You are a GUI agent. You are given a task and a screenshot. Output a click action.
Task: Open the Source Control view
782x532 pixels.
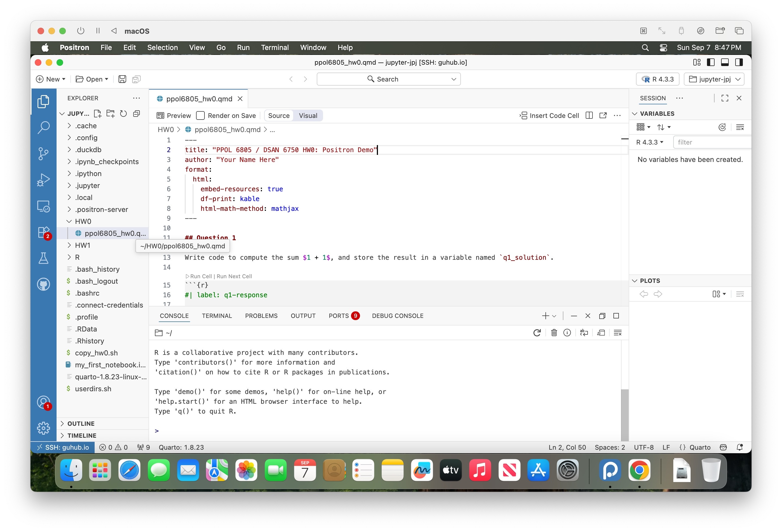43,154
